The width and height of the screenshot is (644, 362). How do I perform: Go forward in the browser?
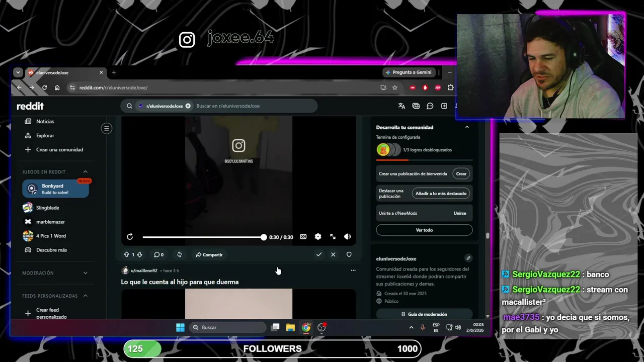32,87
